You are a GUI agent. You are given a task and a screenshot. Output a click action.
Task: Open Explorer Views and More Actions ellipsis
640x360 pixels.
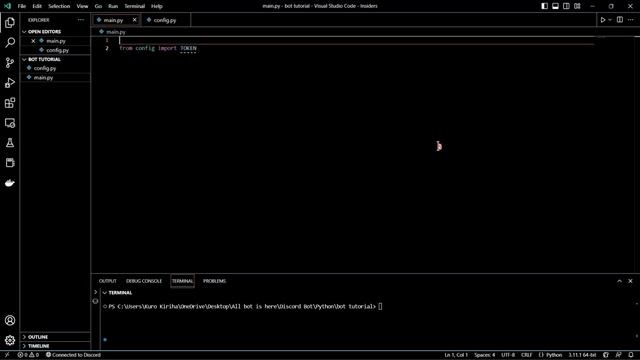click(x=81, y=20)
